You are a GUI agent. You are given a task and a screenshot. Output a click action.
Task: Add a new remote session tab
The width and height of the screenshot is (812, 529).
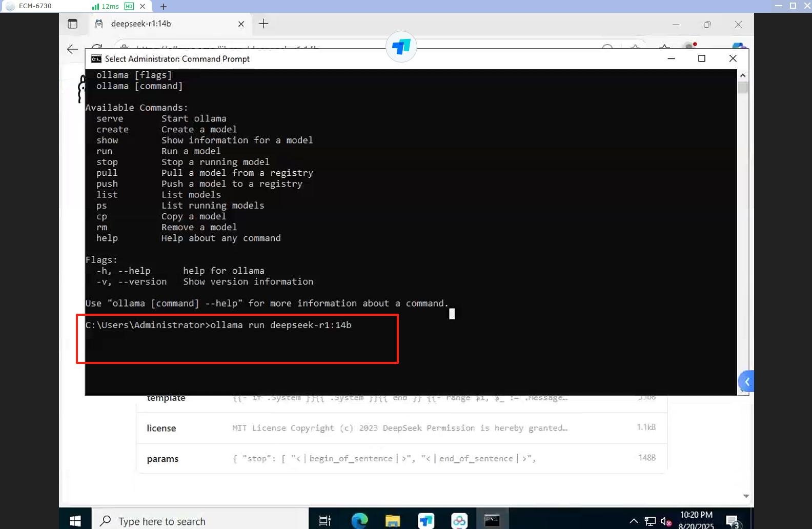click(x=163, y=7)
